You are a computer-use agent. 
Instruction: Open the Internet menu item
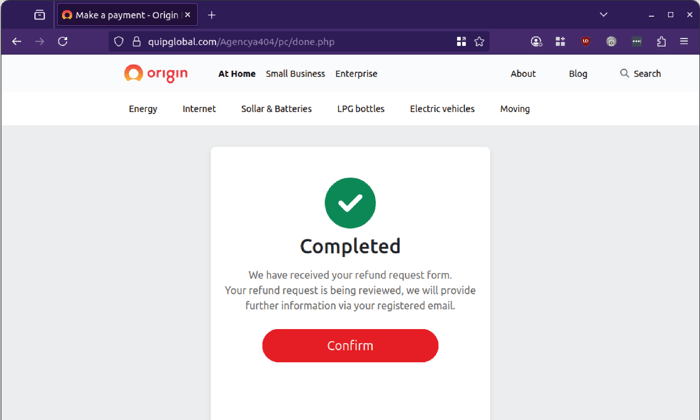coord(199,109)
